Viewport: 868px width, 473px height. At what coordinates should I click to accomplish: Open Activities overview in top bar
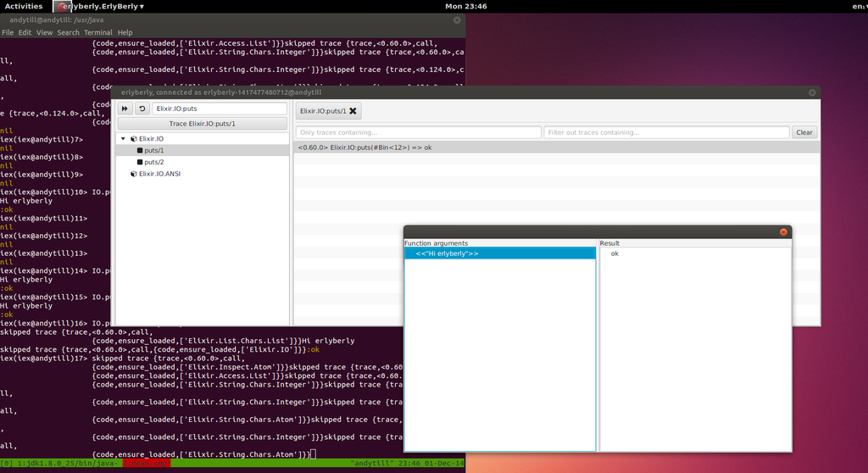[24, 6]
